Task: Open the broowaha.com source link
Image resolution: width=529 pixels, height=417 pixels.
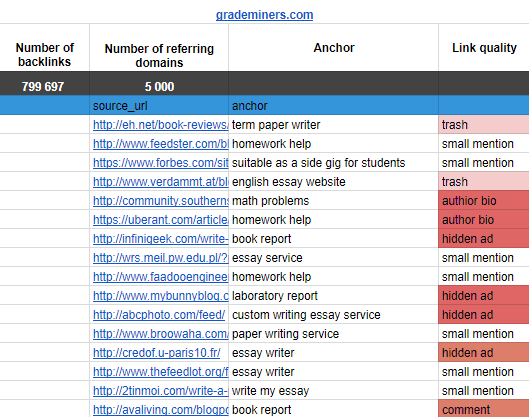Action: (x=161, y=334)
